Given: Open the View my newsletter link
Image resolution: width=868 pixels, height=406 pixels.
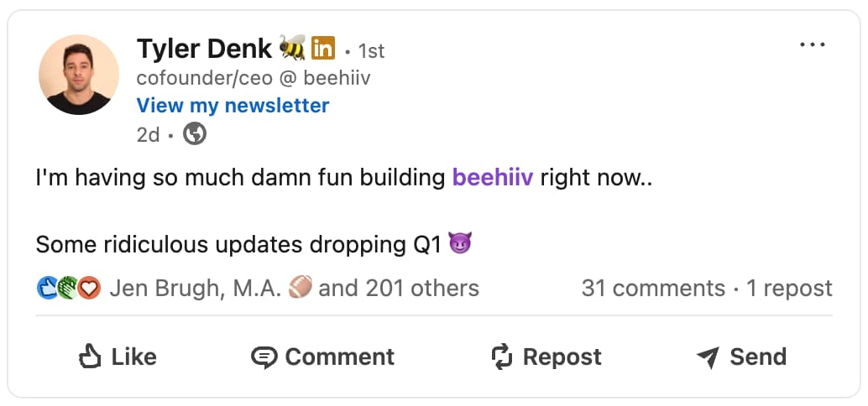Looking at the screenshot, I should coord(233,106).
